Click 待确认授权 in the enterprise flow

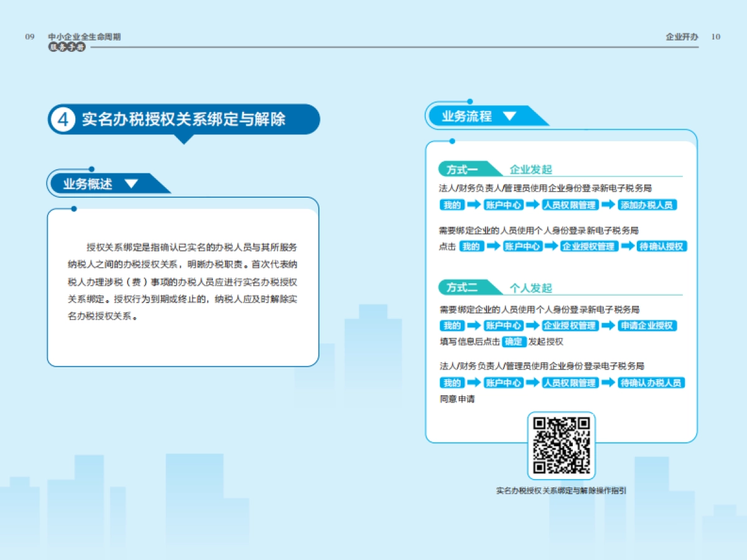point(661,246)
